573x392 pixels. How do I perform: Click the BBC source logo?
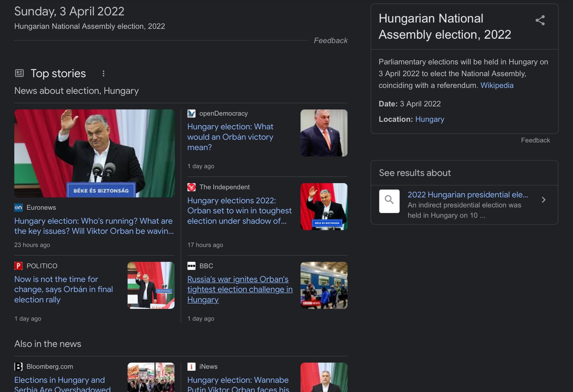pyautogui.click(x=191, y=266)
